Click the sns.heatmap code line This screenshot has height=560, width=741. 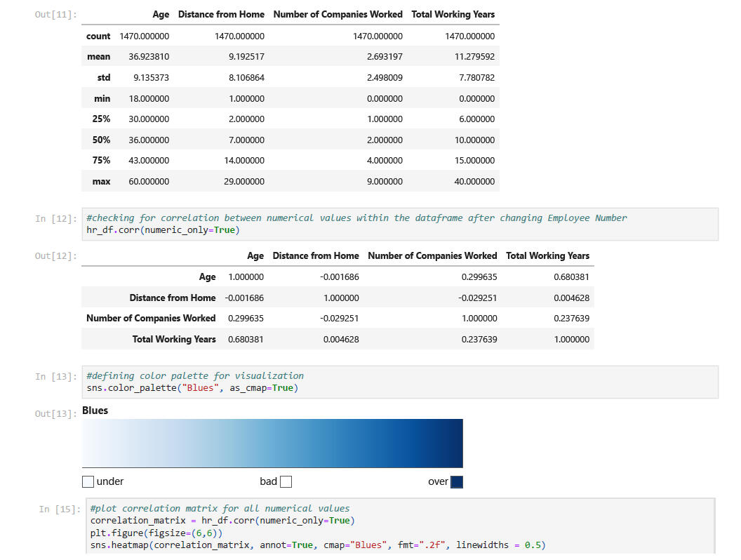coord(318,545)
